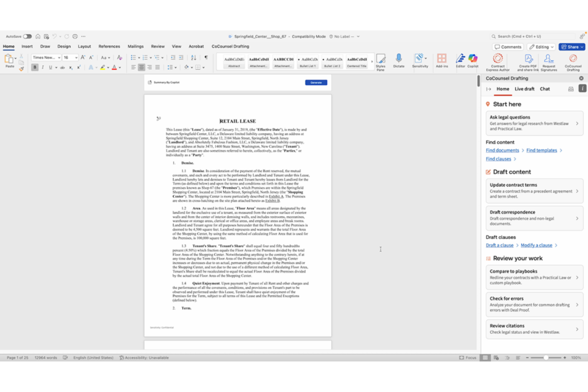Open the Insert ribbon tab
This screenshot has width=588, height=392.
(x=27, y=46)
